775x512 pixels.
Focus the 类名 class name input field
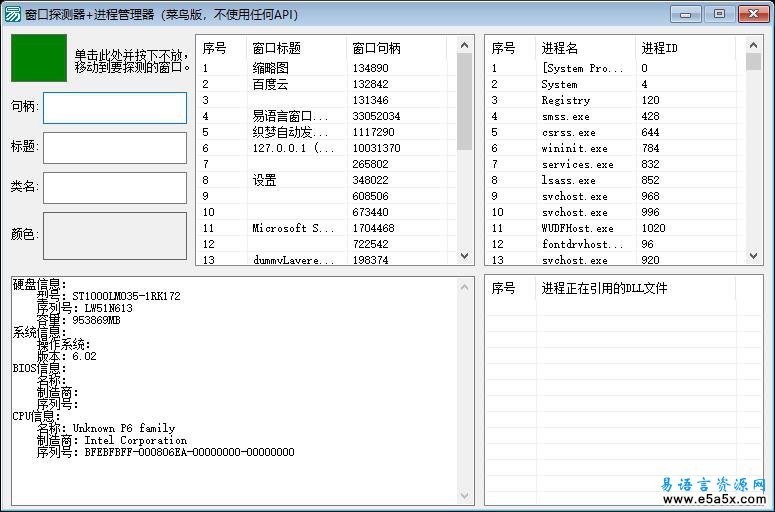[x=115, y=188]
